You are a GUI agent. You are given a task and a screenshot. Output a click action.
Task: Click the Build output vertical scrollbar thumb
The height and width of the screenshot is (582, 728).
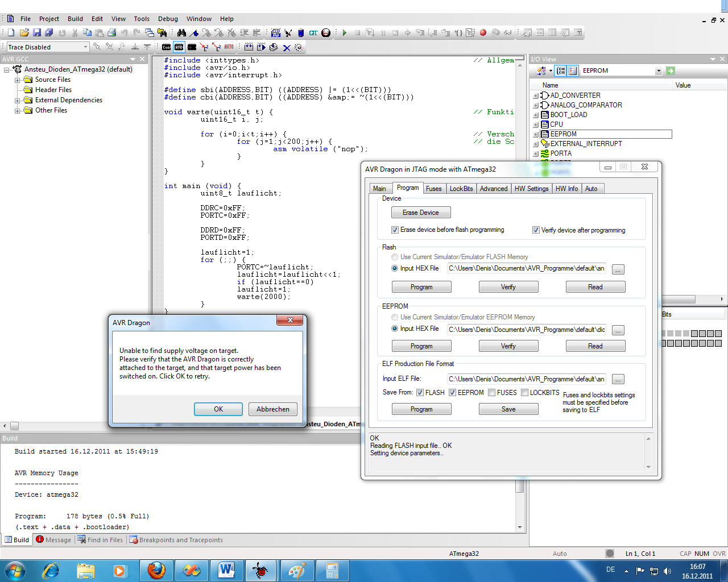point(520,487)
